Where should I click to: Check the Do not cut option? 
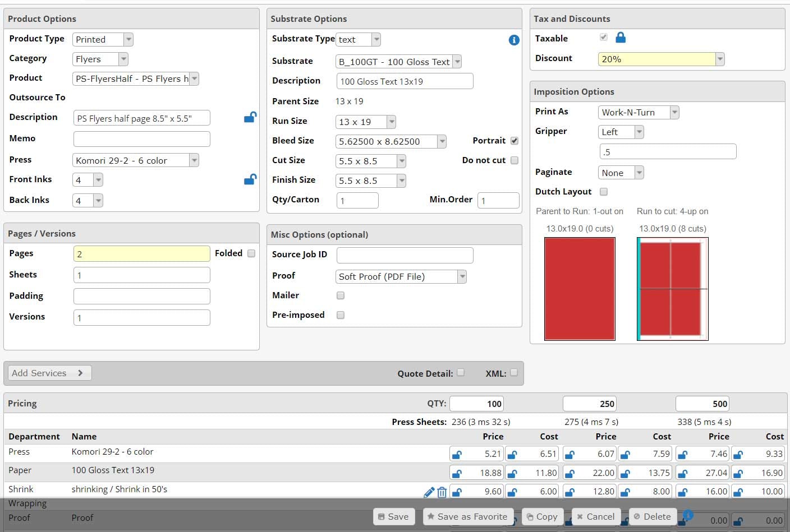pyautogui.click(x=515, y=160)
